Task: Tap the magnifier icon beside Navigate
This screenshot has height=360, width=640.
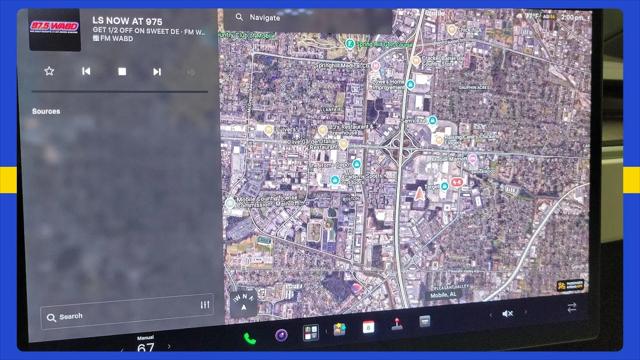Action: (239, 17)
